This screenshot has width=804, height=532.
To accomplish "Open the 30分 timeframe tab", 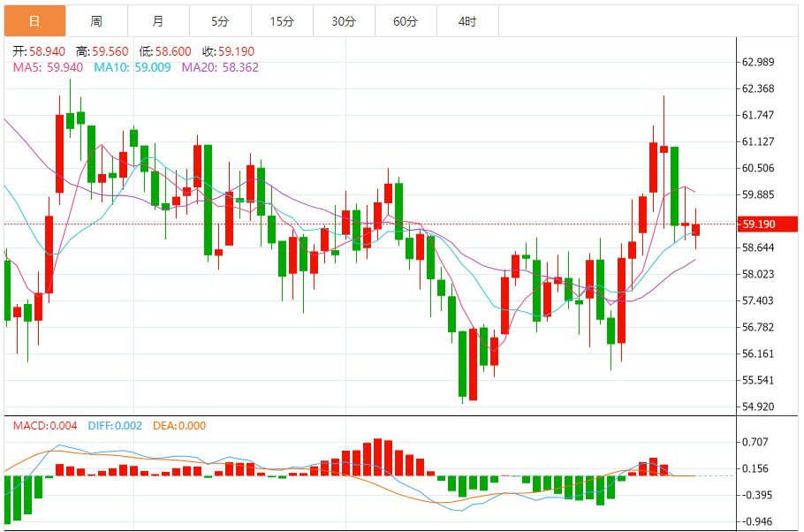I will click(x=344, y=21).
